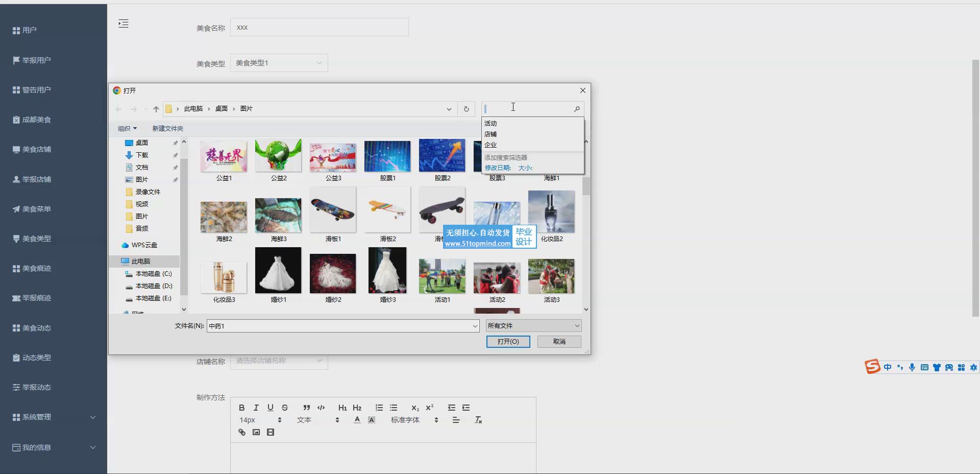Apply H1 heading style
The width and height of the screenshot is (980, 474).
point(342,408)
